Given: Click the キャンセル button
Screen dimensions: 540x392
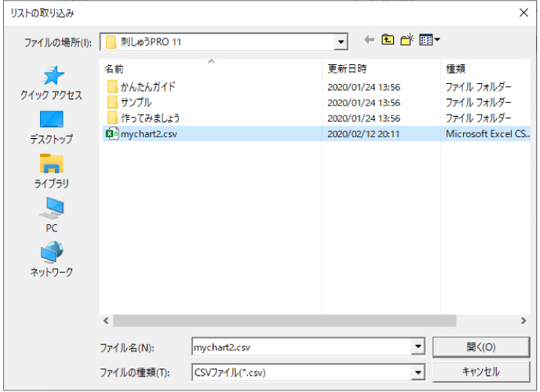Looking at the screenshot, I should click(x=481, y=372).
